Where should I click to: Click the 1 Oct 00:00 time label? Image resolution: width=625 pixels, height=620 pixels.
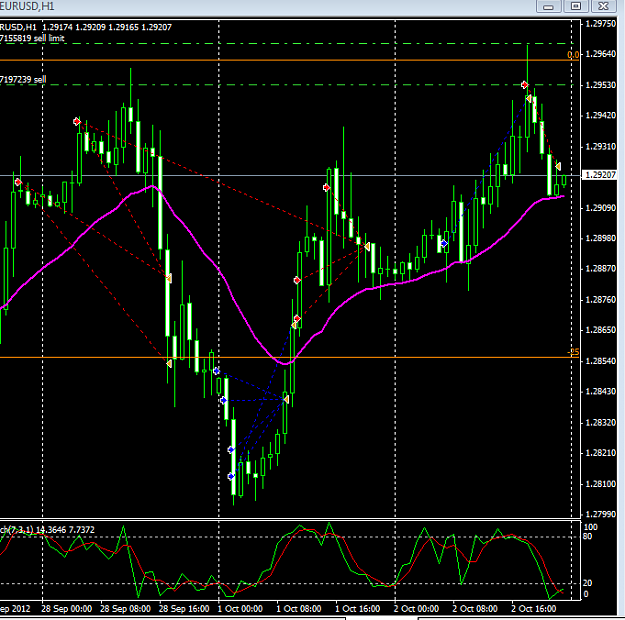[x=240, y=609]
